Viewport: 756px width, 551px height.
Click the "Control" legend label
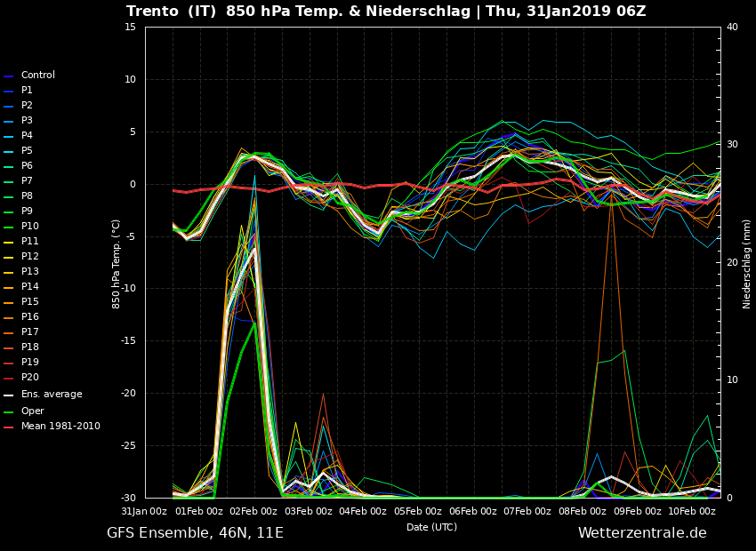[x=38, y=76]
